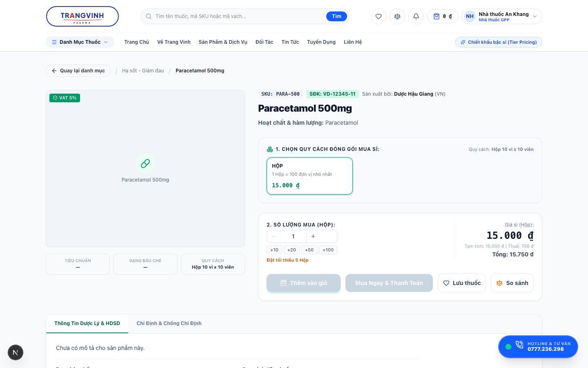Click Quay lại danh mục back button
This screenshot has width=588, height=368.
pos(78,71)
